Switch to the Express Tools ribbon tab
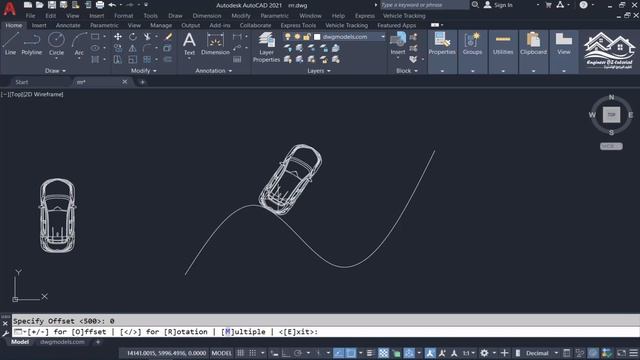 pos(298,25)
